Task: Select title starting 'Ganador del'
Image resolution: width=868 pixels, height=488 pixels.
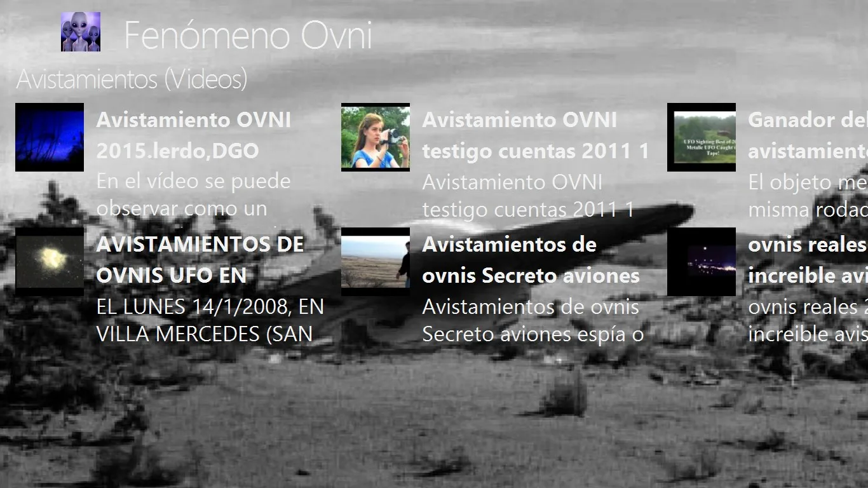Action: [x=808, y=135]
